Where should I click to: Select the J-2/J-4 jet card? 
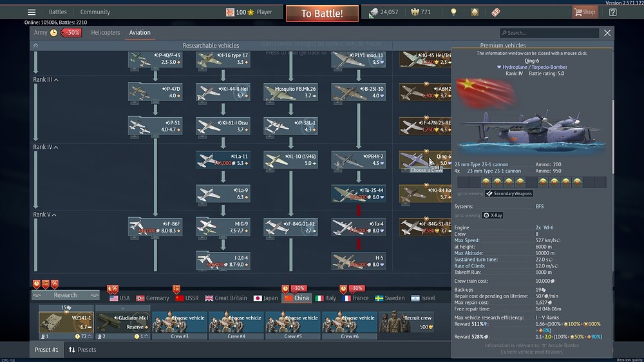223,260
